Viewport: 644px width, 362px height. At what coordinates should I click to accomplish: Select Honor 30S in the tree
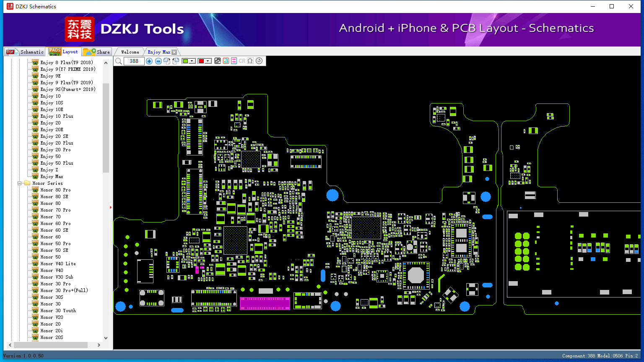(52, 297)
